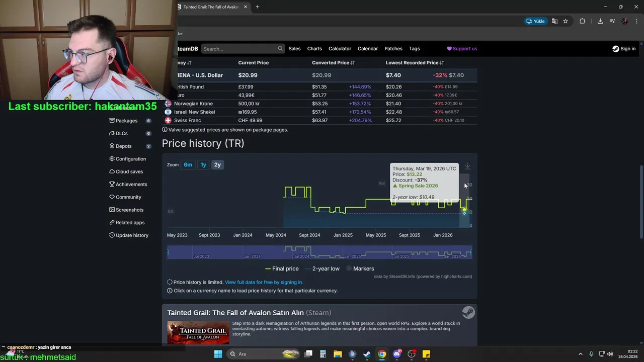Open Configuration in the sidebar
Viewport: 644px width, 362px height.
(127, 159)
